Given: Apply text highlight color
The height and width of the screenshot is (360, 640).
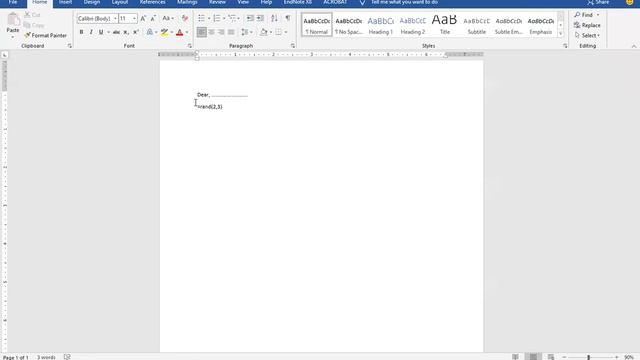Looking at the screenshot, I should (x=164, y=32).
